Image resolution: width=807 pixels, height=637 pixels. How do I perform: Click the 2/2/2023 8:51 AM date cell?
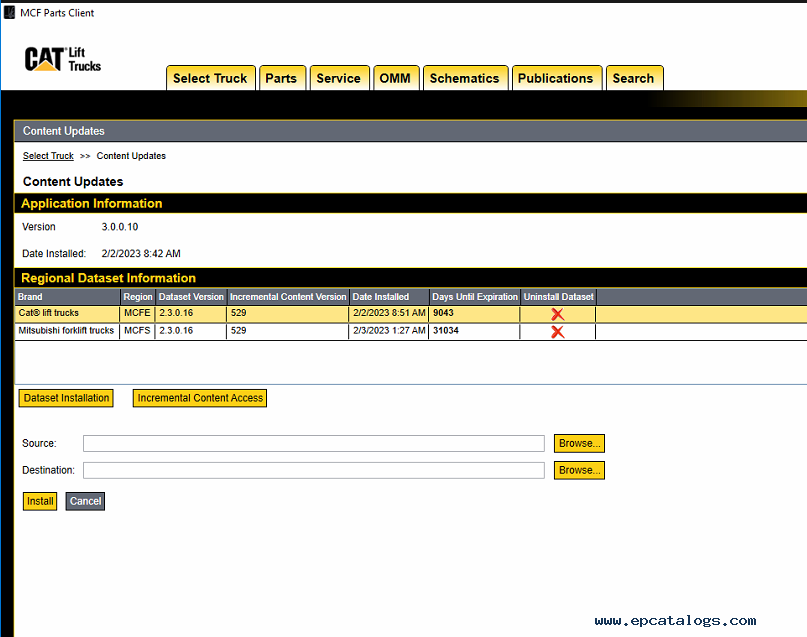pyautogui.click(x=389, y=313)
